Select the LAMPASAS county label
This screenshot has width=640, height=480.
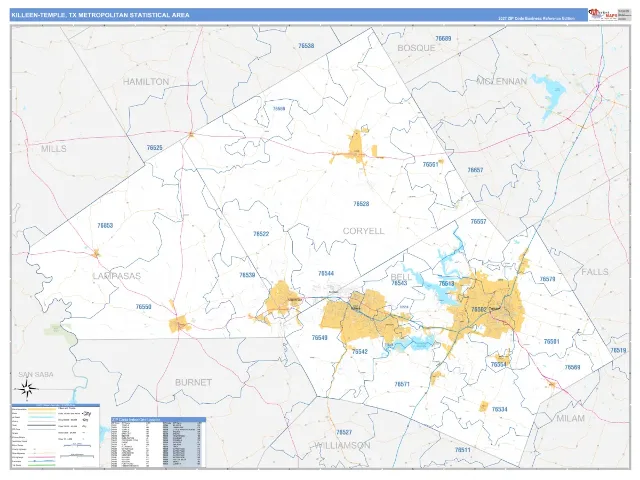click(x=117, y=276)
